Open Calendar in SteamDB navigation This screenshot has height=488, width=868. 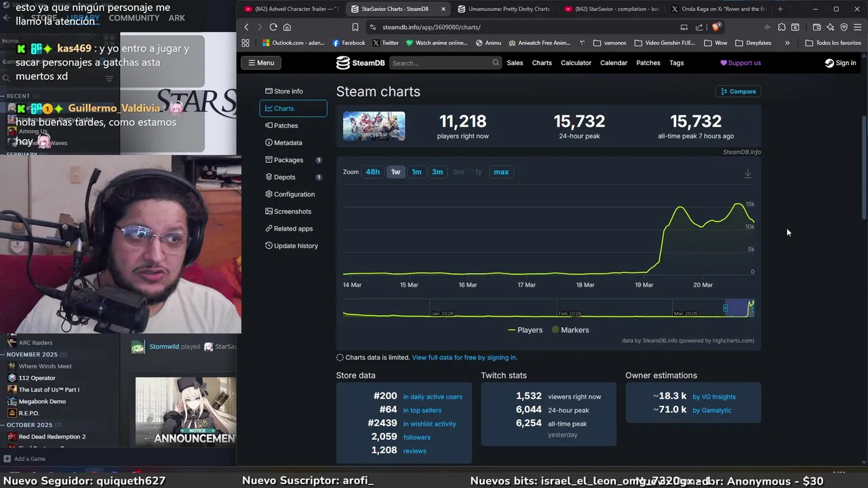614,63
